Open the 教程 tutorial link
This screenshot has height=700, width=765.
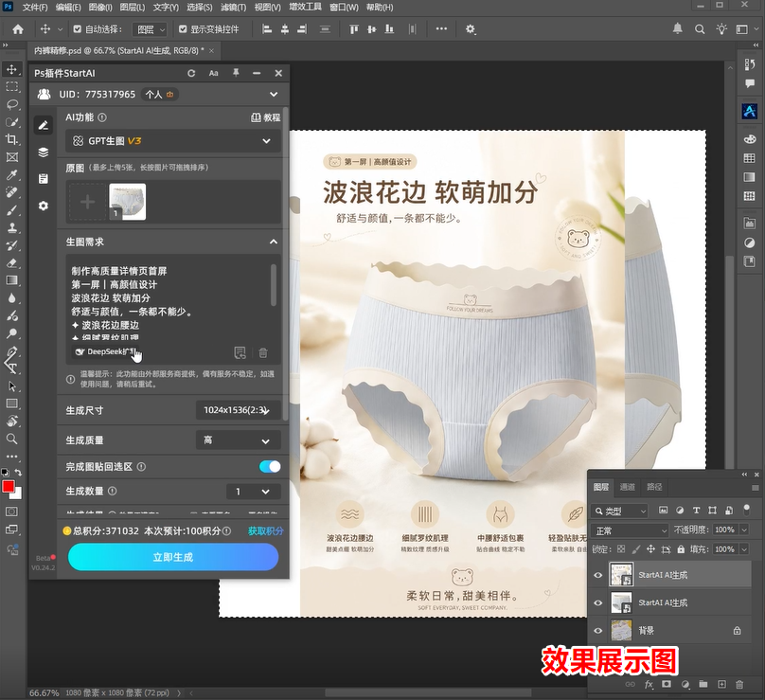[x=266, y=117]
